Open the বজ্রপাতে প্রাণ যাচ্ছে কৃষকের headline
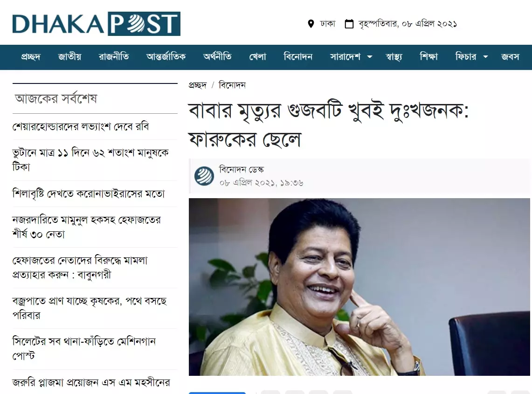This screenshot has height=394, width=532. [x=90, y=308]
